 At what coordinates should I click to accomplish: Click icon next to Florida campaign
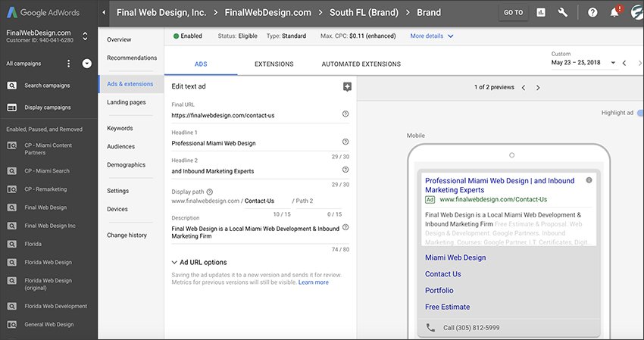[x=12, y=244]
